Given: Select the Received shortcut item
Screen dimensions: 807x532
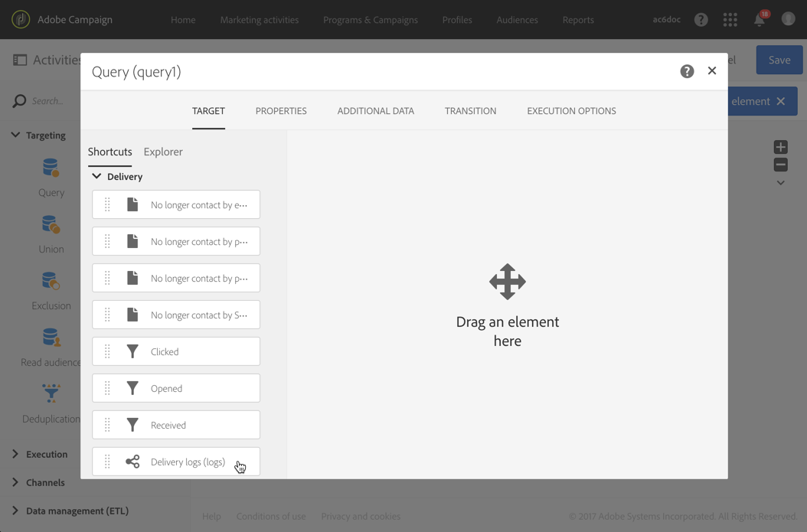Looking at the screenshot, I should [x=176, y=425].
